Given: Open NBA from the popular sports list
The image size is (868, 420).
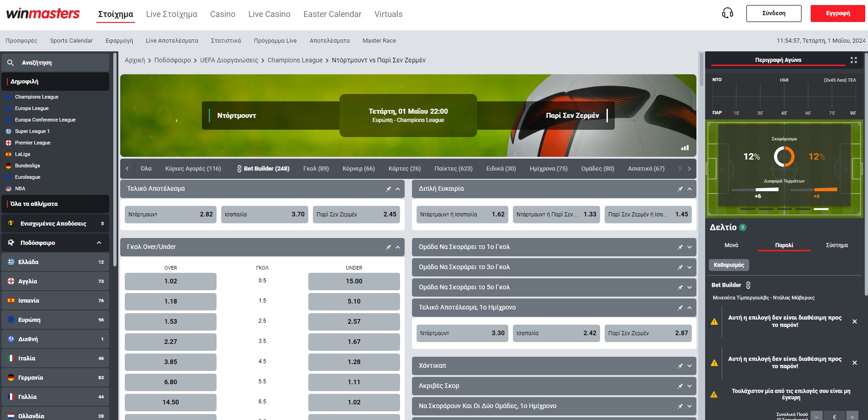Looking at the screenshot, I should [x=20, y=188].
